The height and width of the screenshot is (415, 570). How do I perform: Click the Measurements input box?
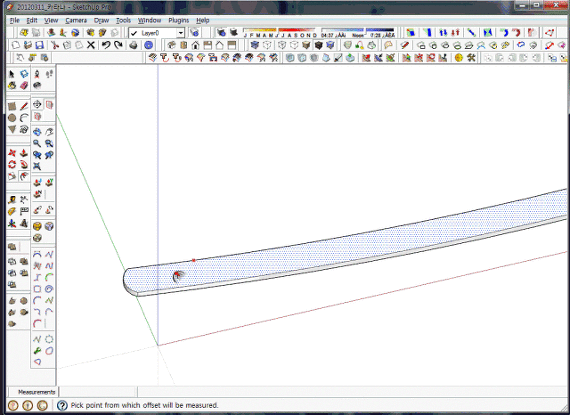click(x=98, y=392)
